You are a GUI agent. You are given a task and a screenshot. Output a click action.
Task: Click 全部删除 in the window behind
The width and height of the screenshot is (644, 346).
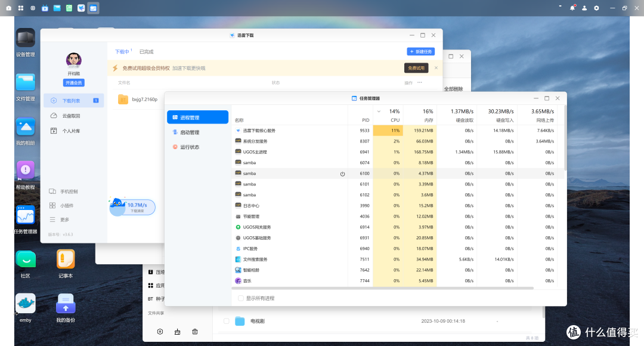click(453, 89)
